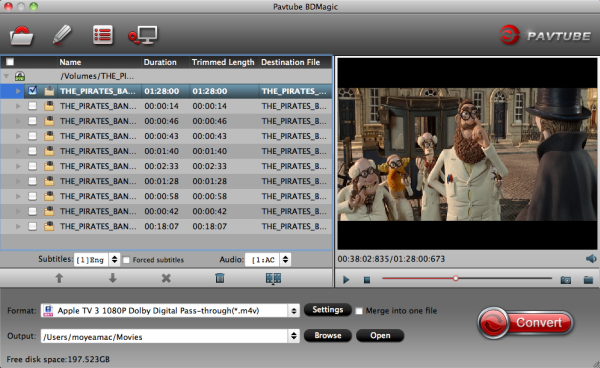
Task: Check the 00:00:43 title checkbox
Action: click(33, 136)
